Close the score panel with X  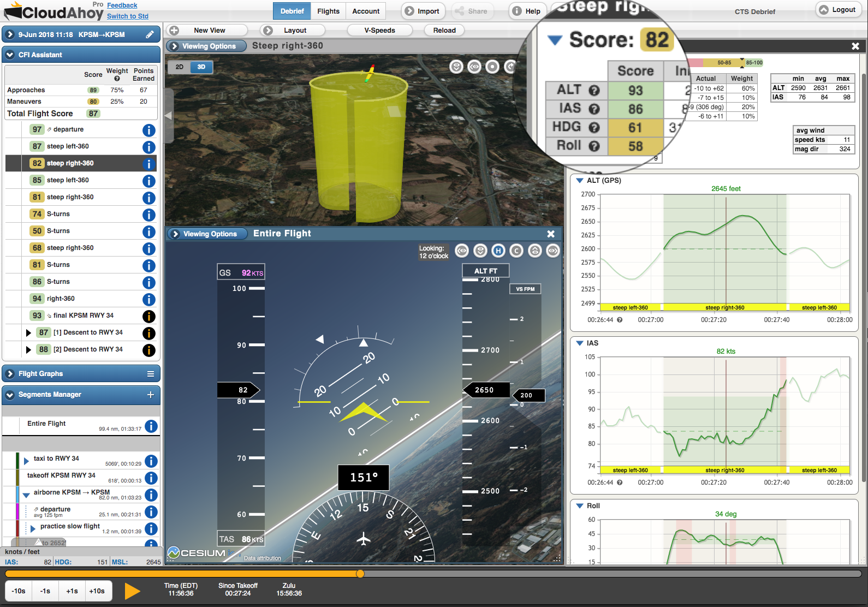(855, 46)
